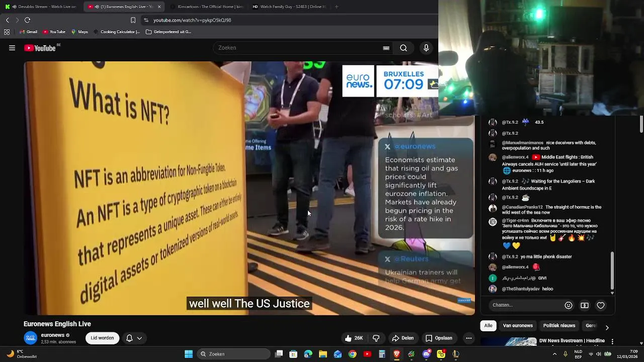Go back with the browser back arrow
Image resolution: width=644 pixels, height=362 pixels.
(7, 20)
